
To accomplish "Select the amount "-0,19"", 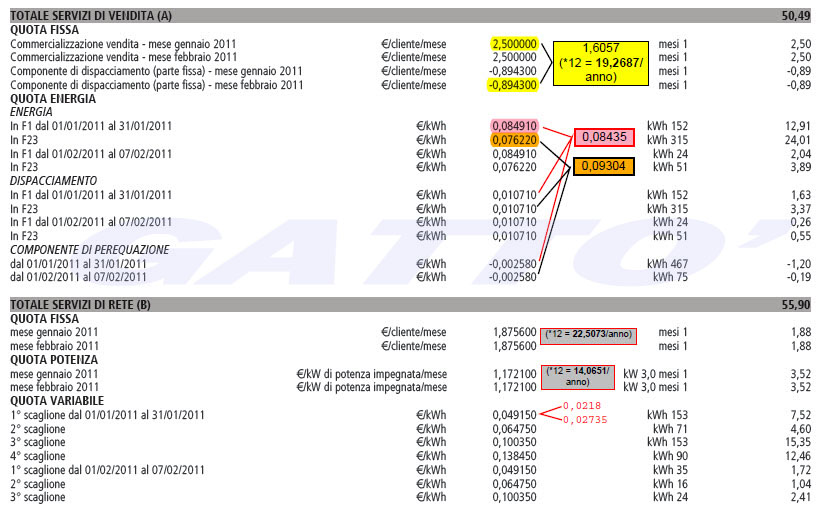I will point(798,277).
